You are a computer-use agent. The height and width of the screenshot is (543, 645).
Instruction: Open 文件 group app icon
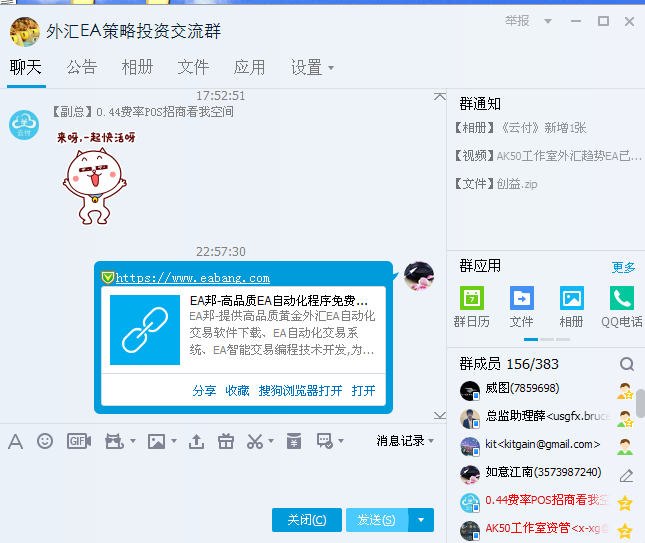522,306
